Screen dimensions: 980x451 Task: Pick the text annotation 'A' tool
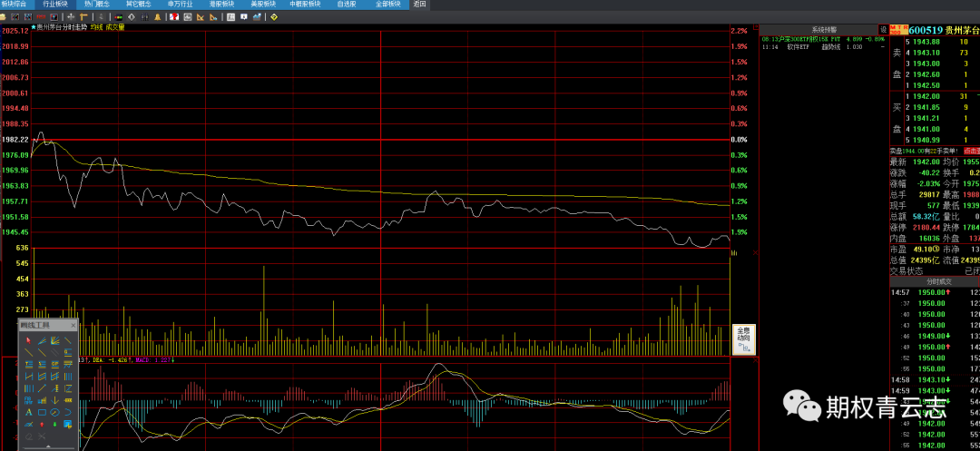(28, 413)
